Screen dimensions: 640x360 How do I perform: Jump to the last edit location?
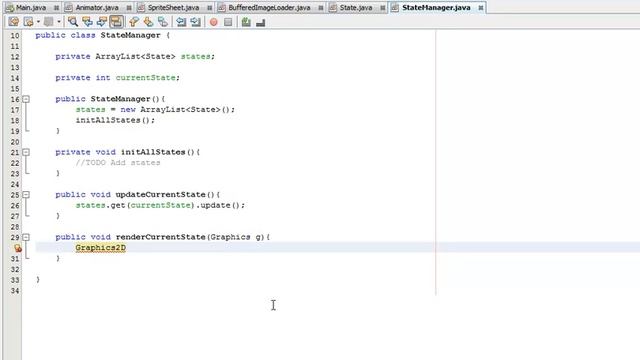(13, 22)
